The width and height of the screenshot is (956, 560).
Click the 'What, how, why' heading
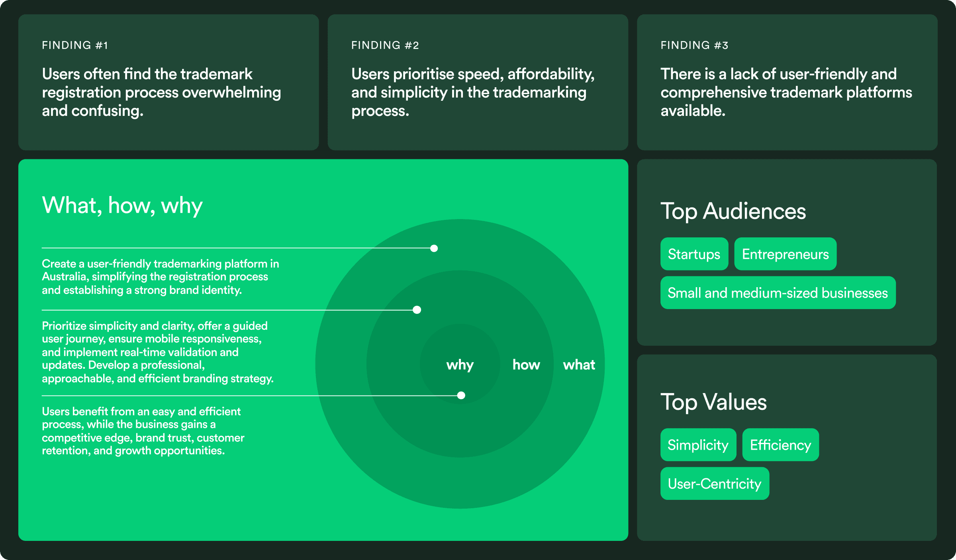coord(122,206)
